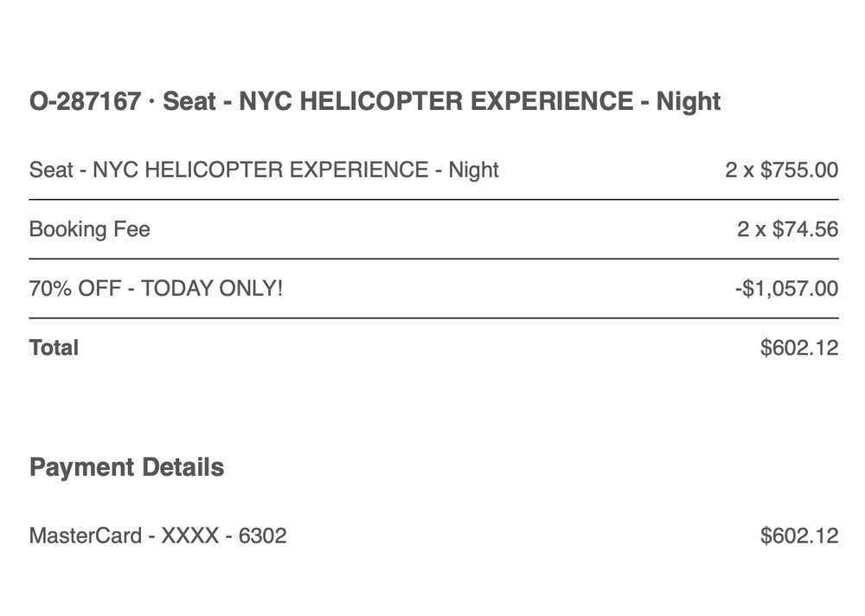Click the masked XXXX card digits

(189, 536)
